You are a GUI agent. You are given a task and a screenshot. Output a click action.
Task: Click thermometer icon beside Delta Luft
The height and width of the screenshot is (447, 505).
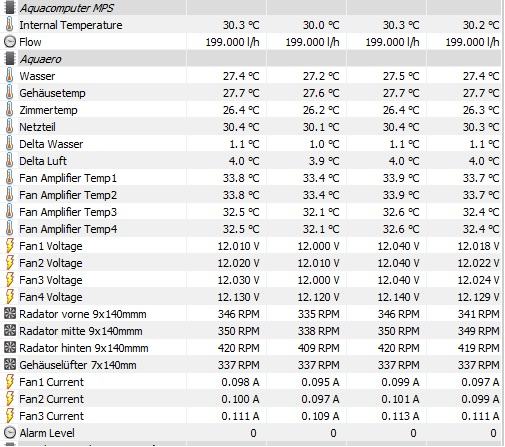point(10,161)
